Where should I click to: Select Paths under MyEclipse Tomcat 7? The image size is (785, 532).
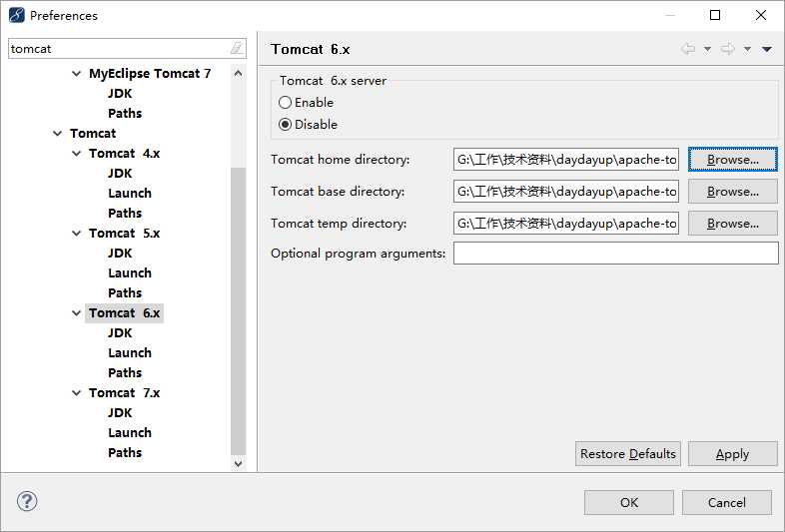(125, 114)
